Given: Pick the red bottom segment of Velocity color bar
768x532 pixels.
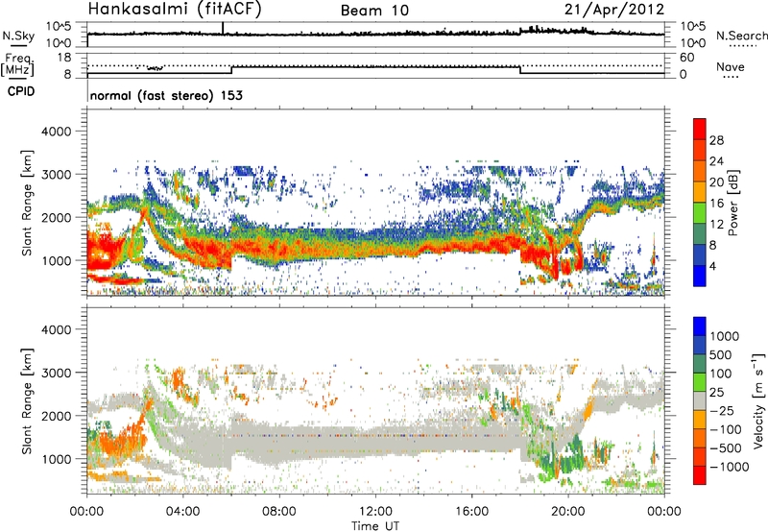Looking at the screenshot, I should pyautogui.click(x=700, y=475).
